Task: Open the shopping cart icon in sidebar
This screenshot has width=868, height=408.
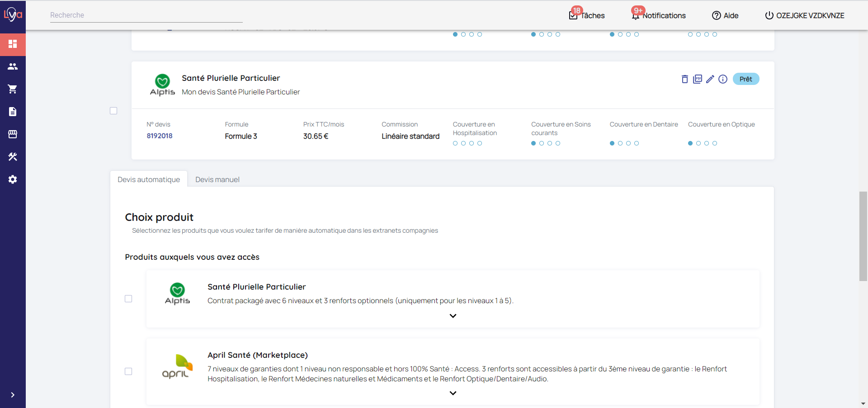Action: (x=13, y=89)
